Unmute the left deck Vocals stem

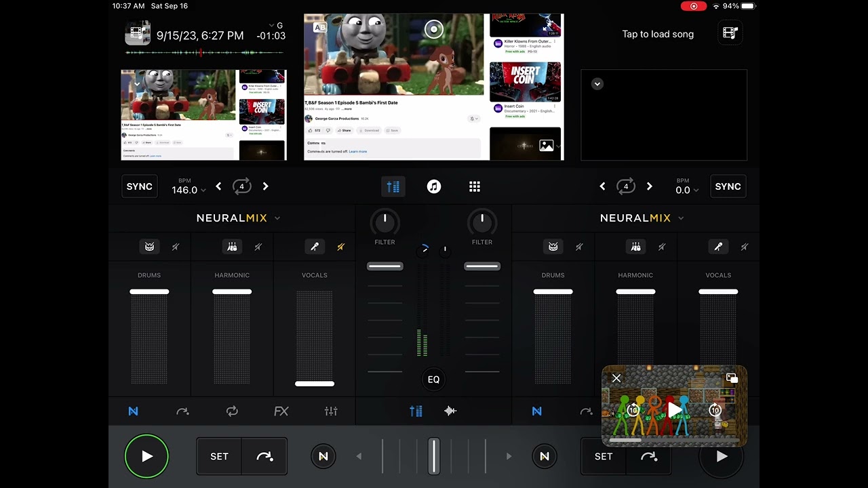click(x=340, y=247)
